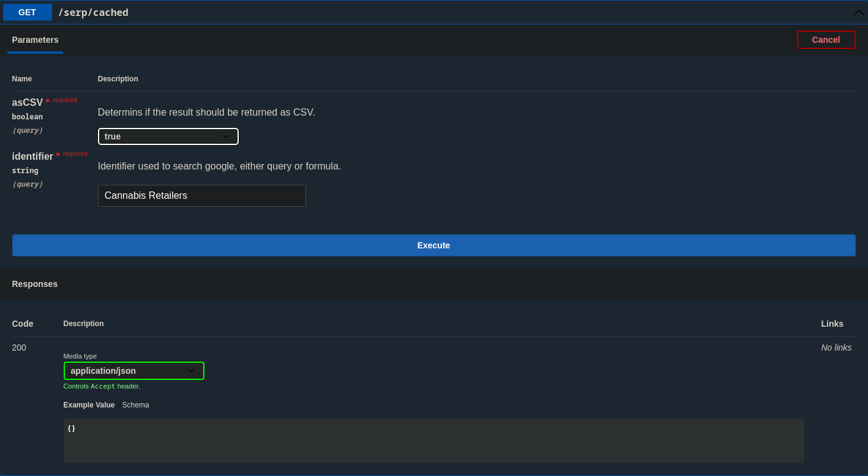
Task: Open the application/json media type dropdown
Action: [133, 371]
